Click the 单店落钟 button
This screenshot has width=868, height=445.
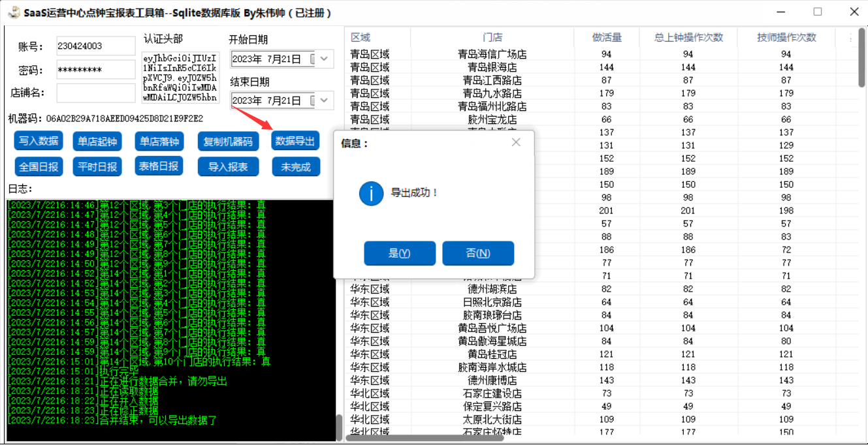159,141
